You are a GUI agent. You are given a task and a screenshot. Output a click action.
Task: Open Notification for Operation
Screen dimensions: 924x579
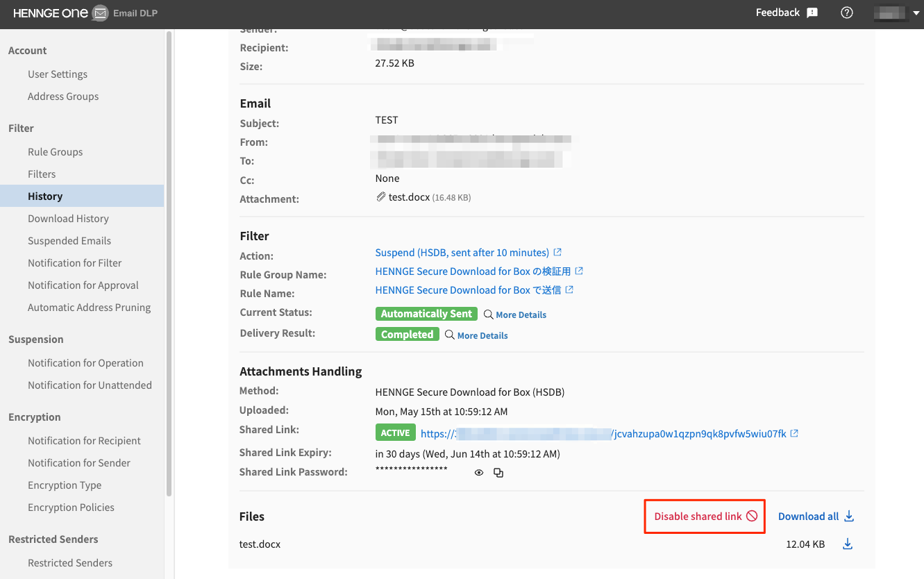[86, 363]
